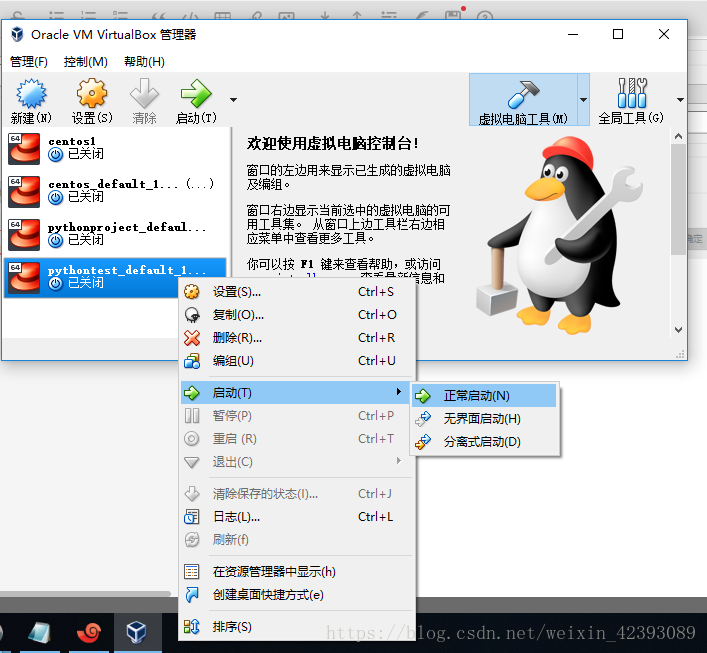
Task: Choose 设置(S)... in the context menu
Action: click(297, 292)
